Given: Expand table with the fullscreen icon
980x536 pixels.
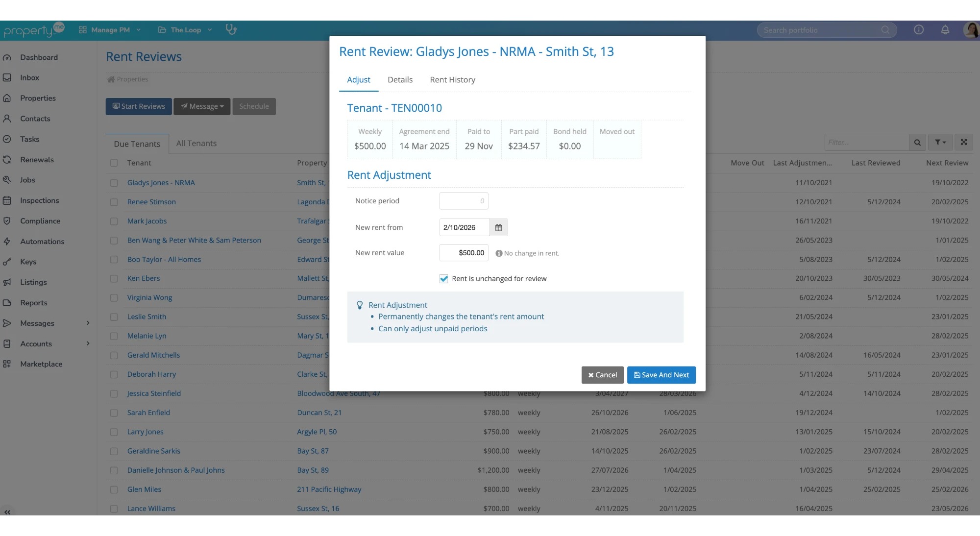Looking at the screenshot, I should tap(964, 142).
